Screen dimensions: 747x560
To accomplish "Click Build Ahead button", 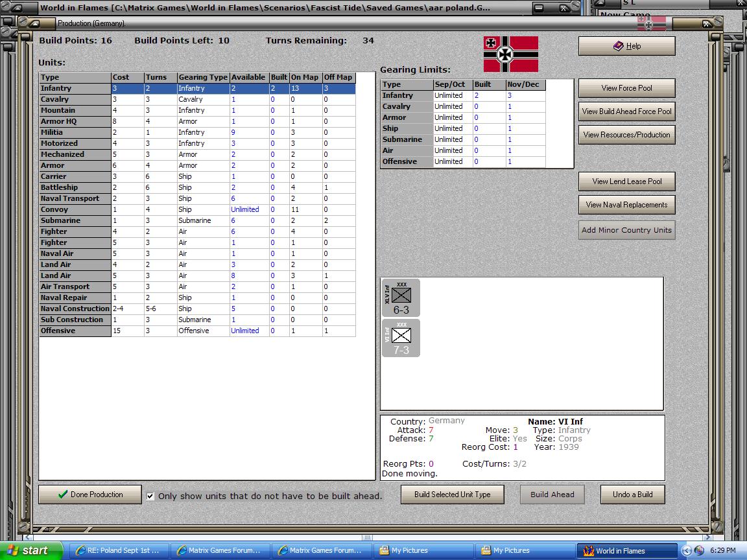I will (x=552, y=495).
